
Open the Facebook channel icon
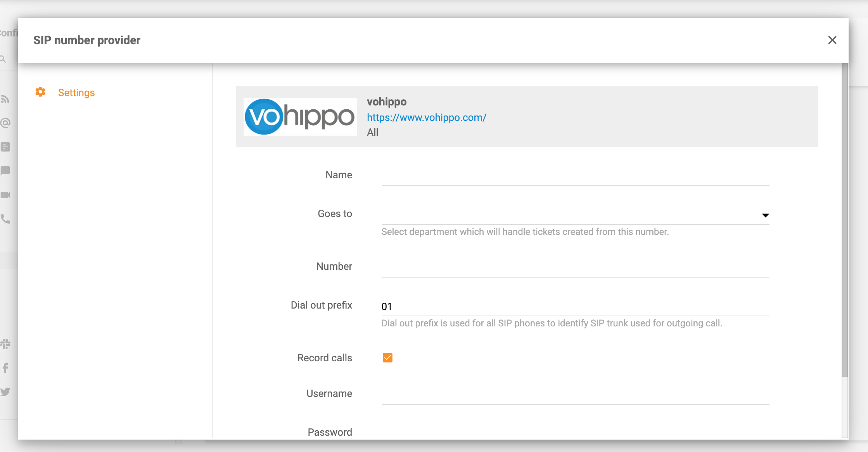(5, 368)
